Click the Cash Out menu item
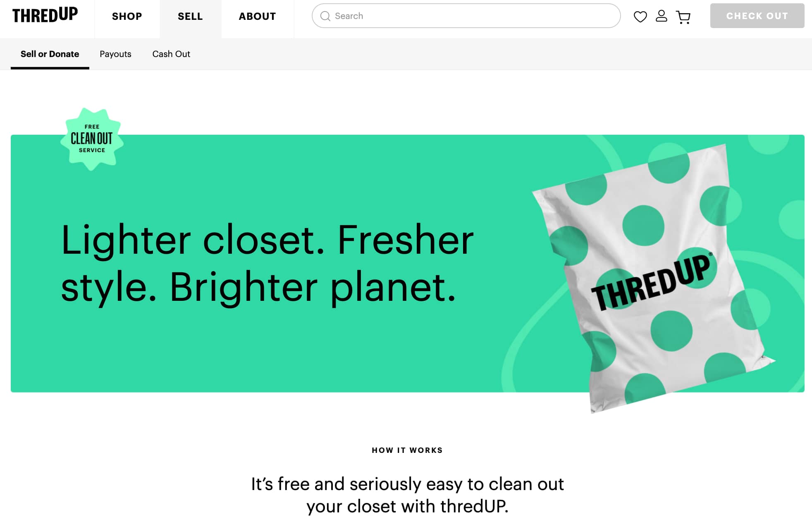Image resolution: width=812 pixels, height=519 pixels. 171,54
